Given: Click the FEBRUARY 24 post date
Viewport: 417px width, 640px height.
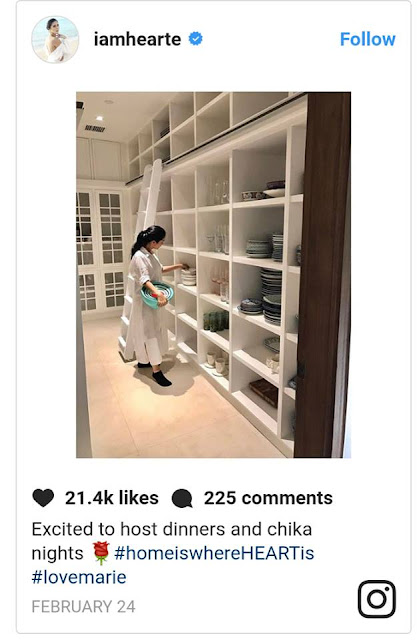Looking at the screenshot, I should click(x=83, y=607).
